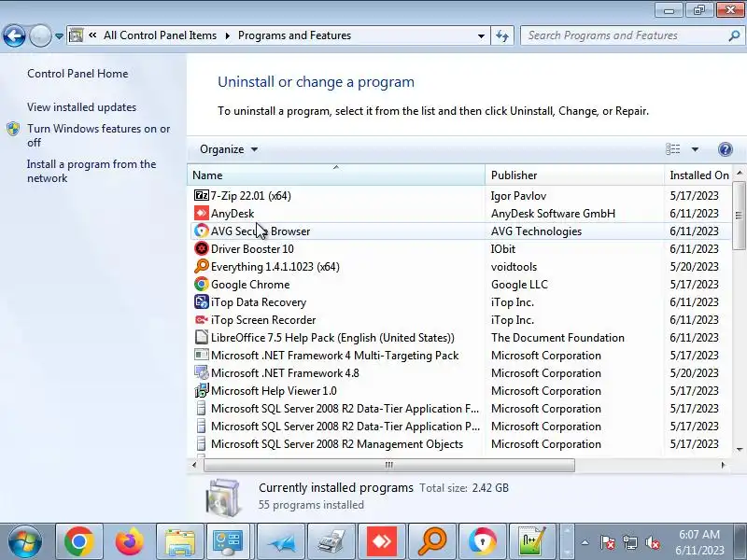The height and width of the screenshot is (560, 747).
Task: Open View installed updates link
Action: tap(81, 107)
